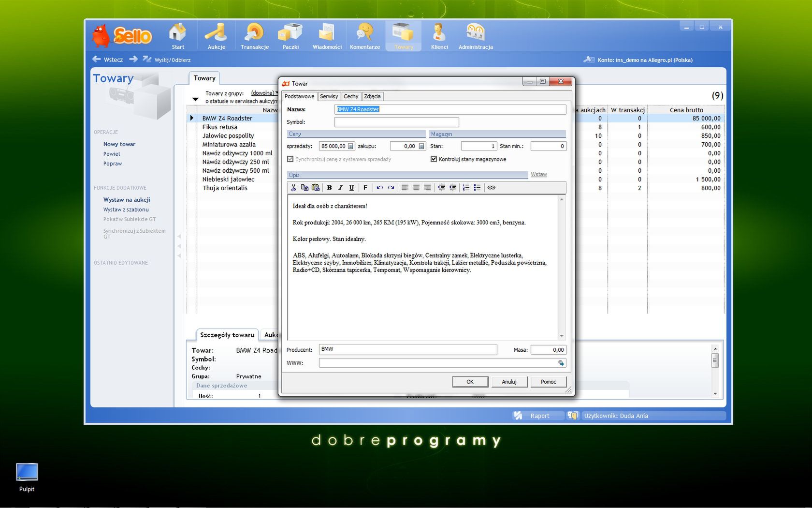Screen dimensions: 812x508
Task: Click the Wystaw z szablonu link
Action: tap(126, 209)
